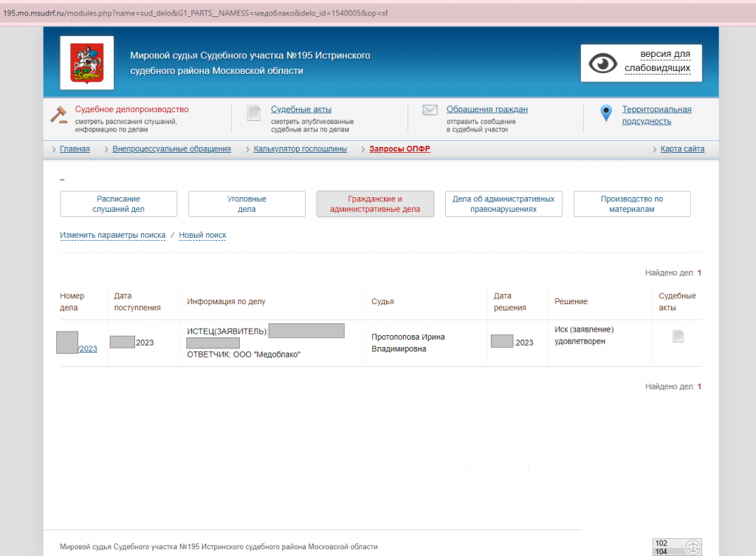Screen dimensions: 756x556
Task: Select Гражданские и административные дела tab
Action: (375, 204)
